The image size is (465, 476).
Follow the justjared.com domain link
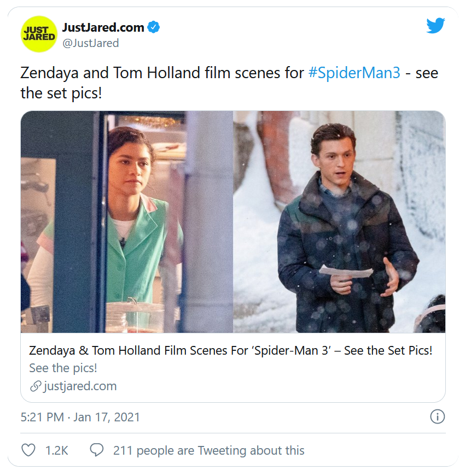pos(80,386)
